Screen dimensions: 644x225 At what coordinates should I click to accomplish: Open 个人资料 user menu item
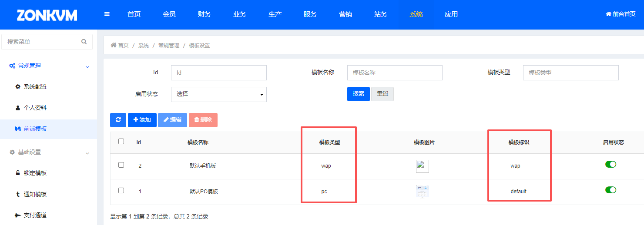35,108
